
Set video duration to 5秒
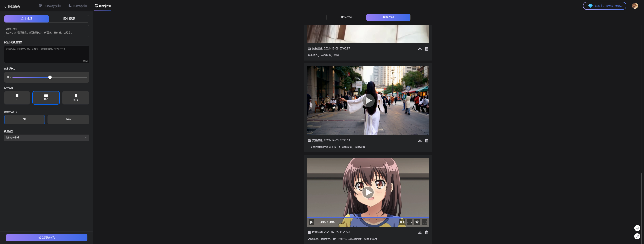(x=25, y=119)
